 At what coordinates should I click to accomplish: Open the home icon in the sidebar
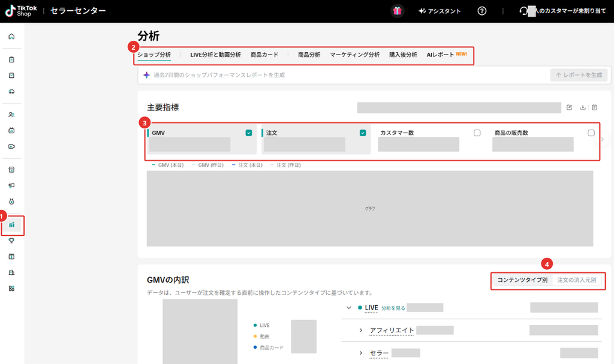(x=11, y=37)
